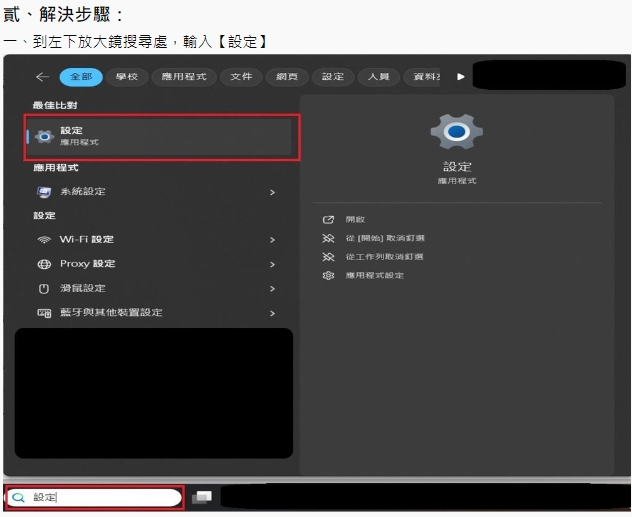Select the 網頁 filter tab
This screenshot has width=632, height=517.
coord(285,77)
